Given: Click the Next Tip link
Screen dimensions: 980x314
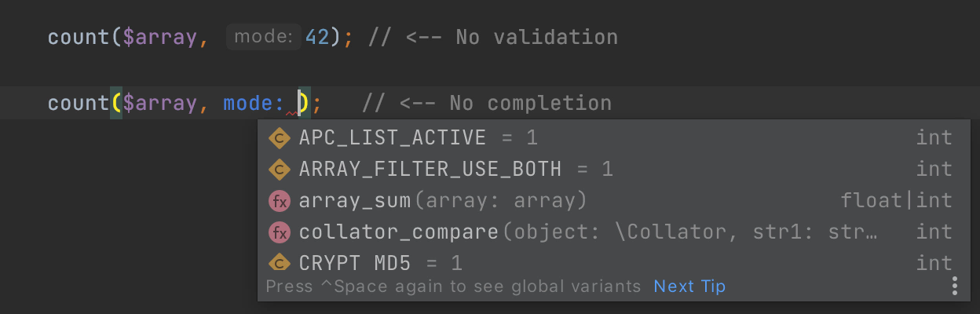Looking at the screenshot, I should [689, 287].
